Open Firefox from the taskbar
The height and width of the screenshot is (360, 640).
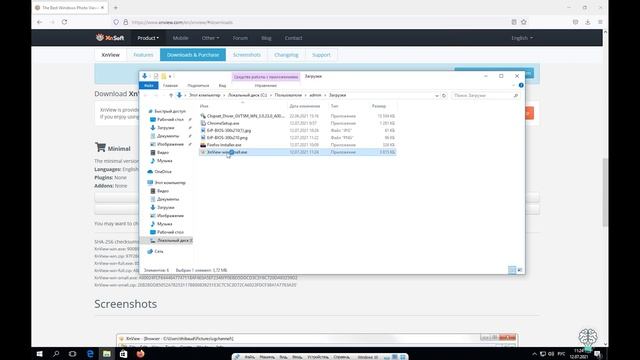140,354
